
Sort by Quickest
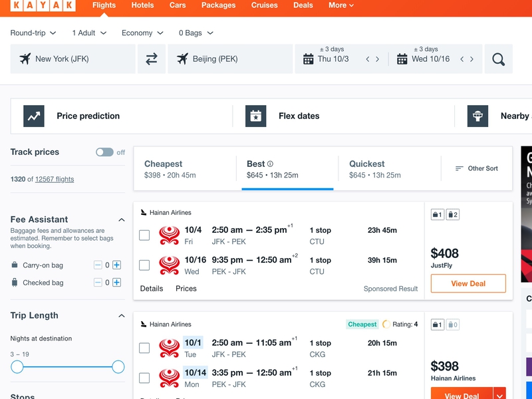pos(390,169)
